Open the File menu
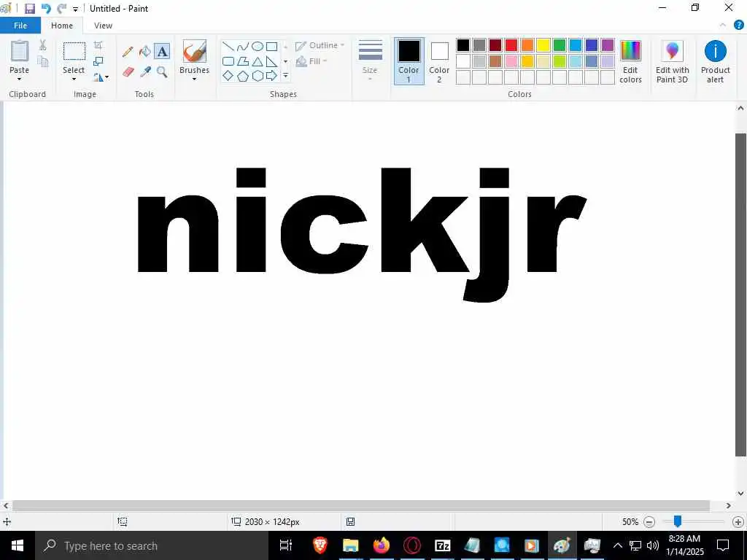This screenshot has width=747, height=560. pyautogui.click(x=20, y=26)
